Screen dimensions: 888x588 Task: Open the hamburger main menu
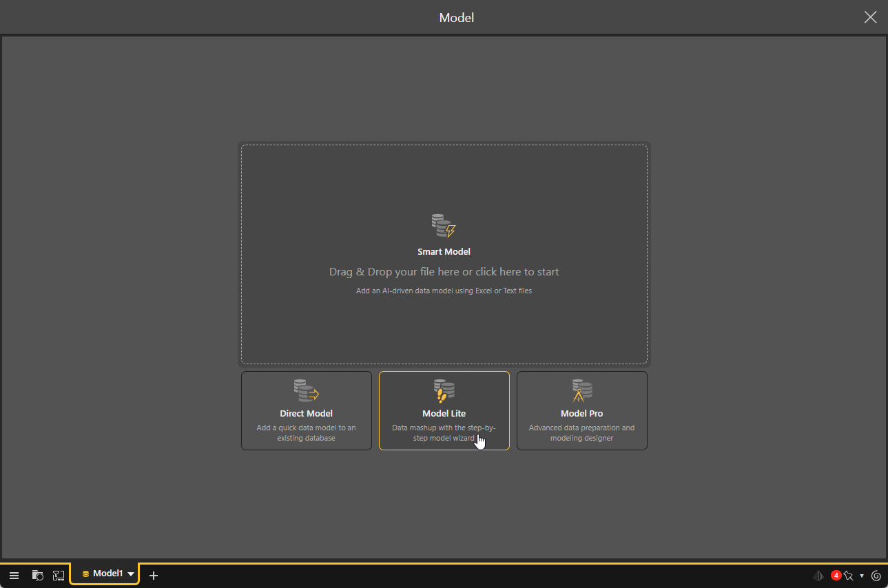tap(14, 576)
